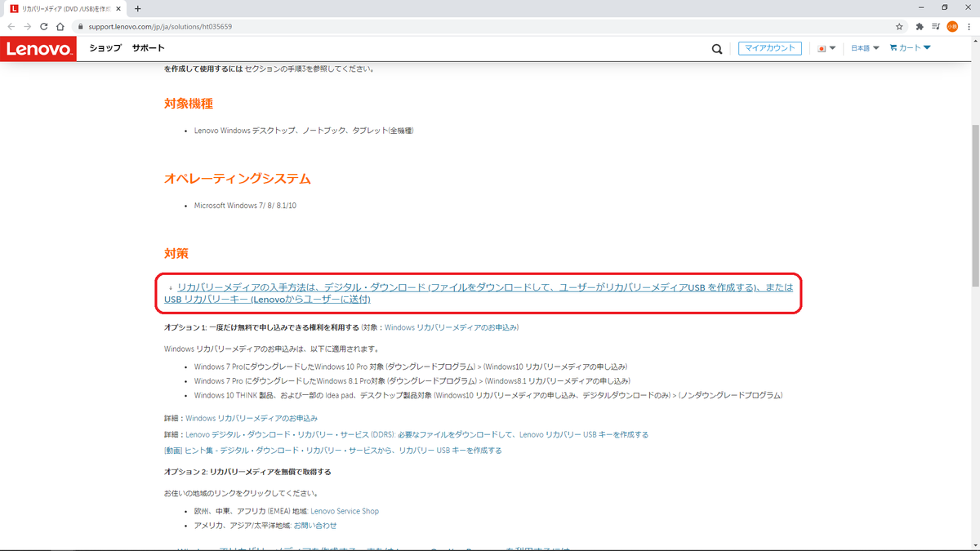Open the [動画] ヒント集 video link
This screenshot has height=551, width=980.
click(333, 450)
